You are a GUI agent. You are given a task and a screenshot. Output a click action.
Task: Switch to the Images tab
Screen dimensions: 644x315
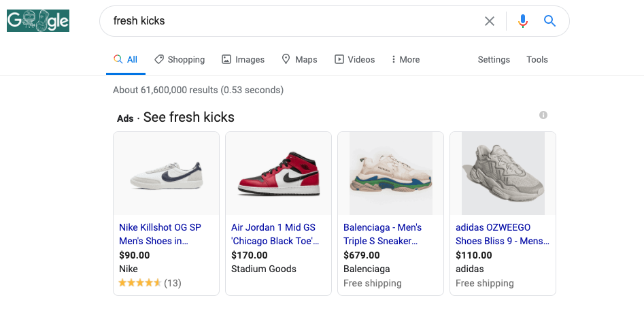click(x=243, y=60)
